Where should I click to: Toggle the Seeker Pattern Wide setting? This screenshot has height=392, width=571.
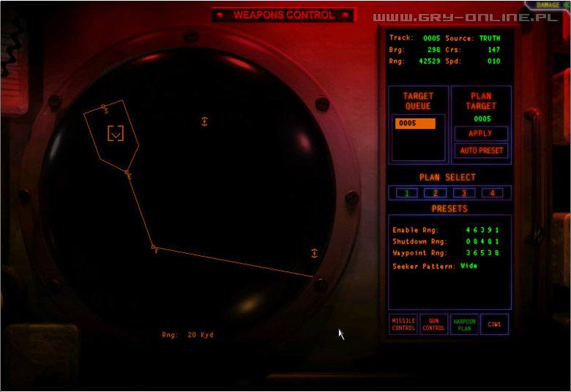tap(469, 265)
